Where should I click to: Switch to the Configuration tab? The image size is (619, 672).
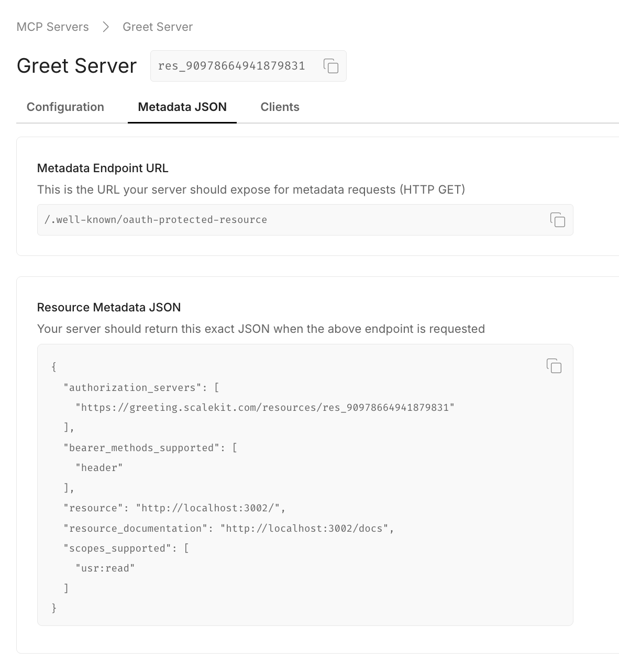(65, 107)
